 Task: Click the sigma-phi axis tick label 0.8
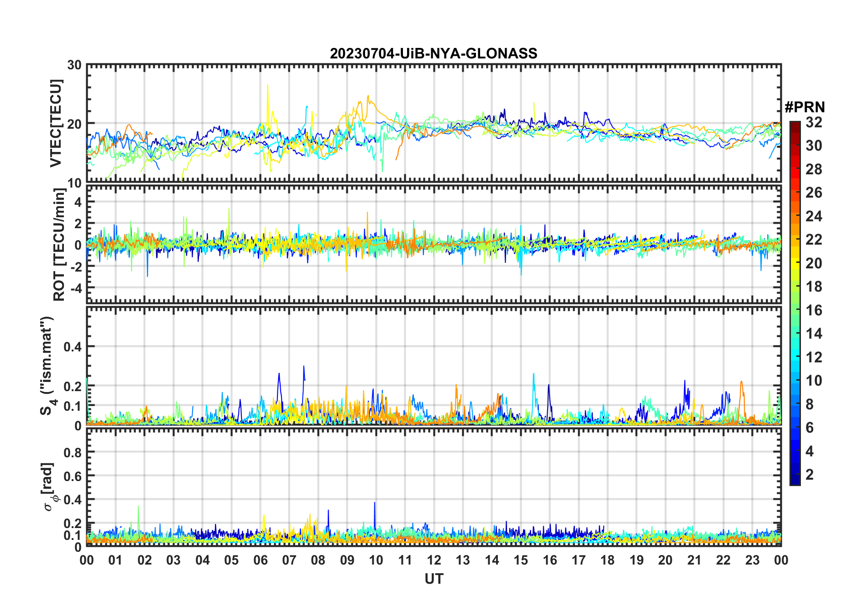tap(73, 453)
